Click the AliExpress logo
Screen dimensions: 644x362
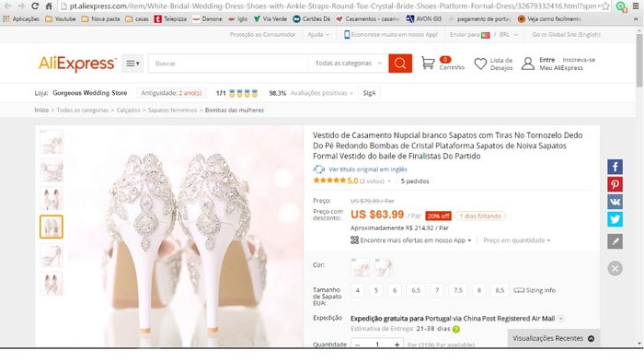click(x=77, y=64)
